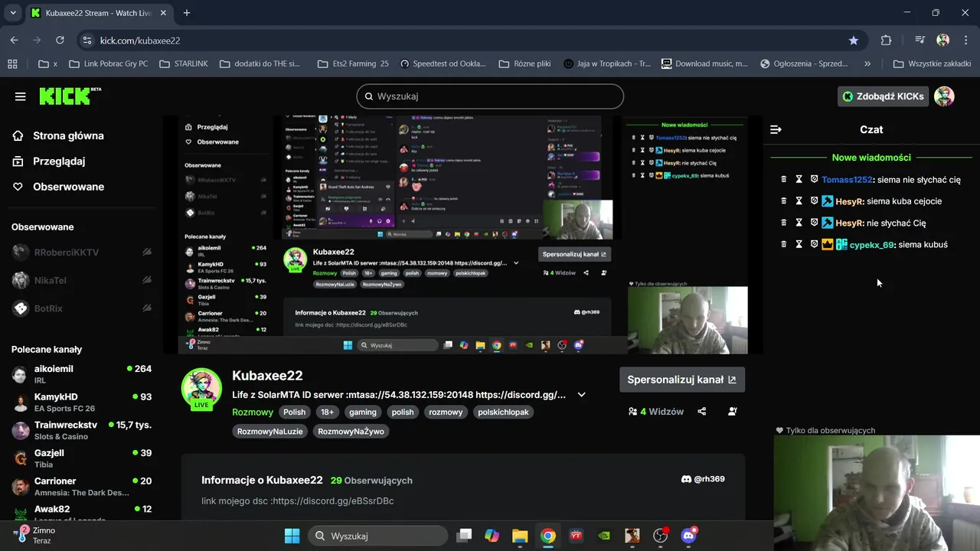The image size is (980, 551).
Task: Collapse the Czat panel with arrow icon
Action: point(776,129)
